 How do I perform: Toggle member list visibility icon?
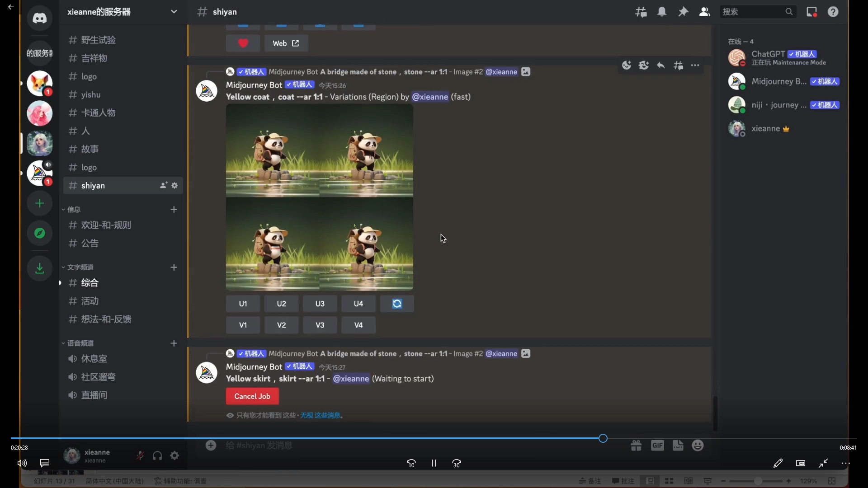(704, 12)
